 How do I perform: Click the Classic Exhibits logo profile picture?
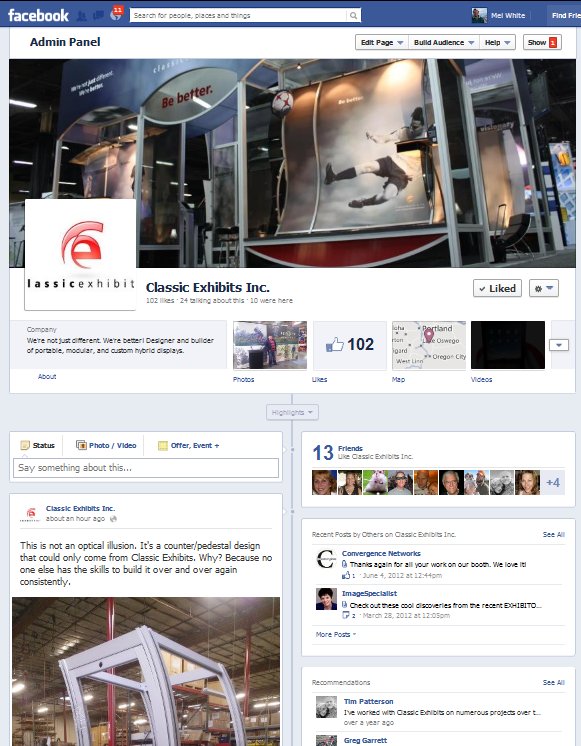point(80,255)
